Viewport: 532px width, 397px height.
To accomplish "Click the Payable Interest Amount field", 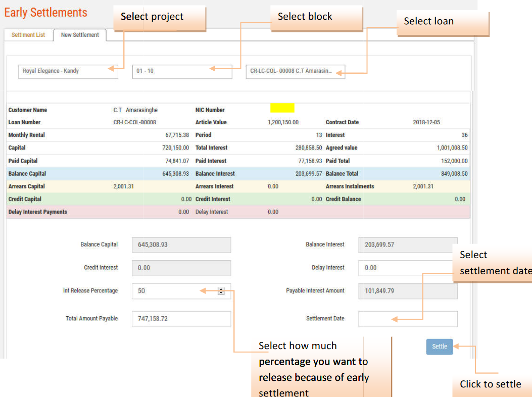I will (x=408, y=291).
